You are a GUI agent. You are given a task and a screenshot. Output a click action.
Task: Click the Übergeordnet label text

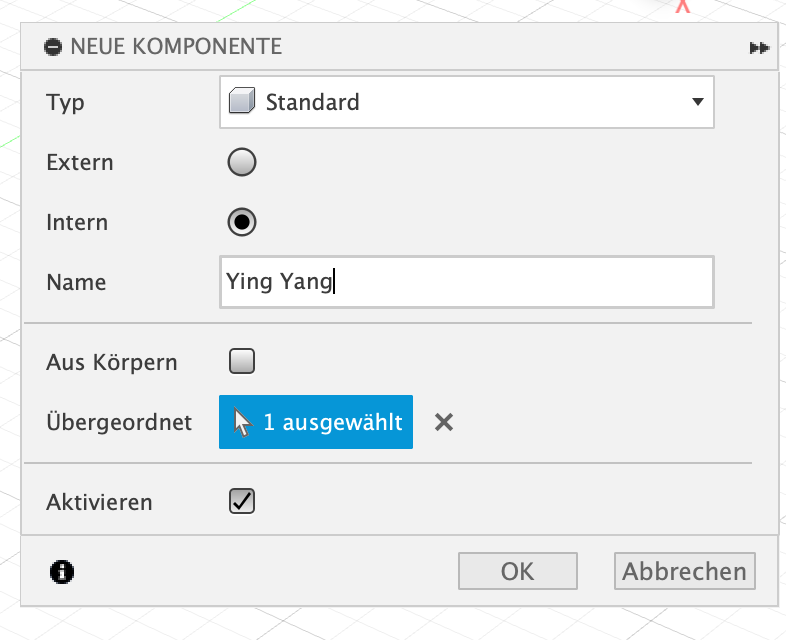[x=119, y=422]
